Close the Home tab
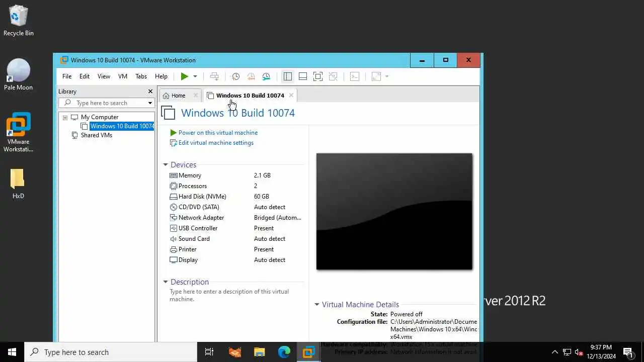Viewport: 644px width, 362px height. click(x=196, y=96)
